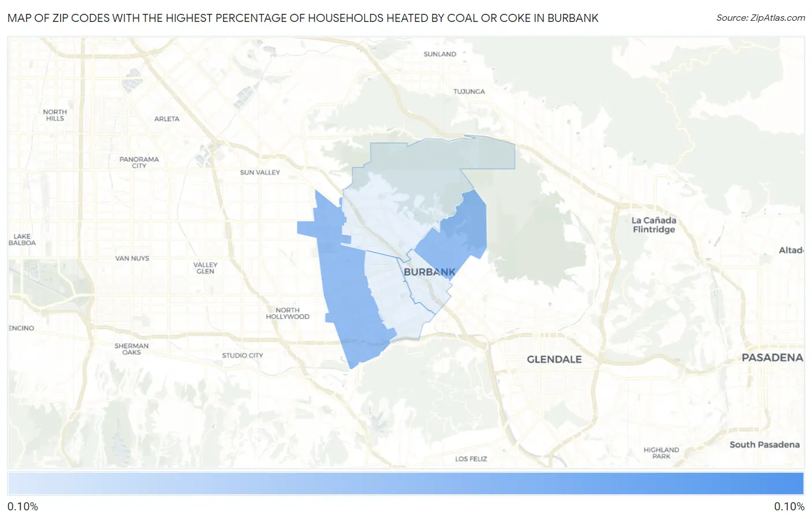
Task: Click the STUDIO CITY label
Action: coord(243,355)
